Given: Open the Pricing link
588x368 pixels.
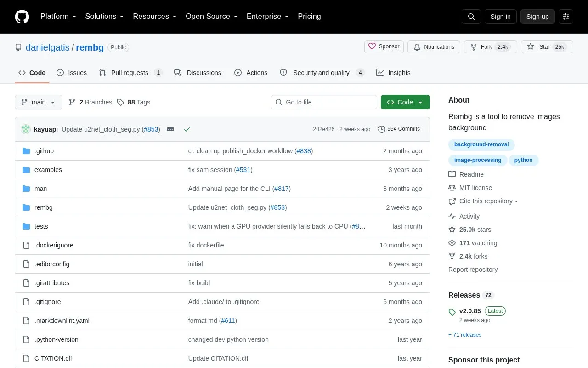Looking at the screenshot, I should 309,17.
